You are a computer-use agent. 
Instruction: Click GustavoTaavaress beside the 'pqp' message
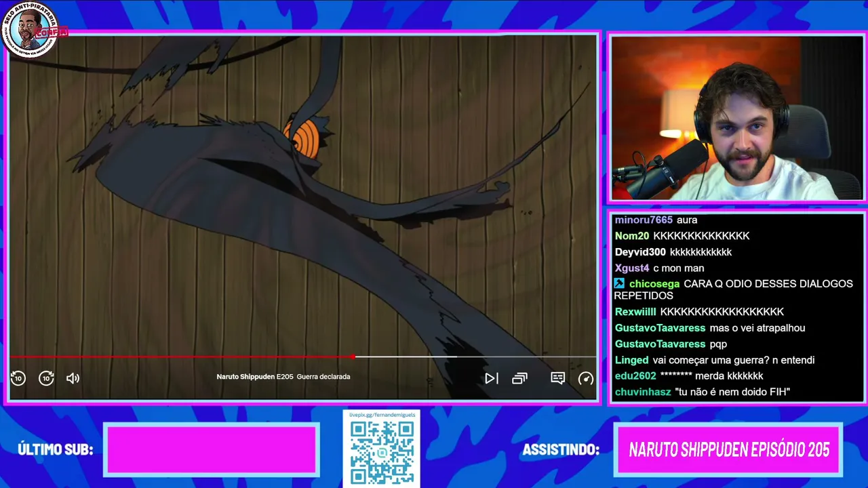660,344
